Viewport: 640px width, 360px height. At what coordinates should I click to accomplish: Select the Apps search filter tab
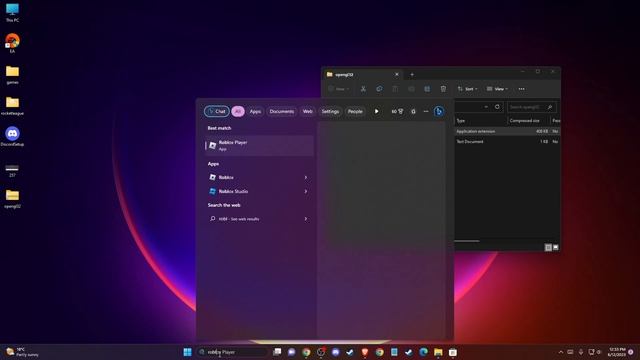point(256,111)
